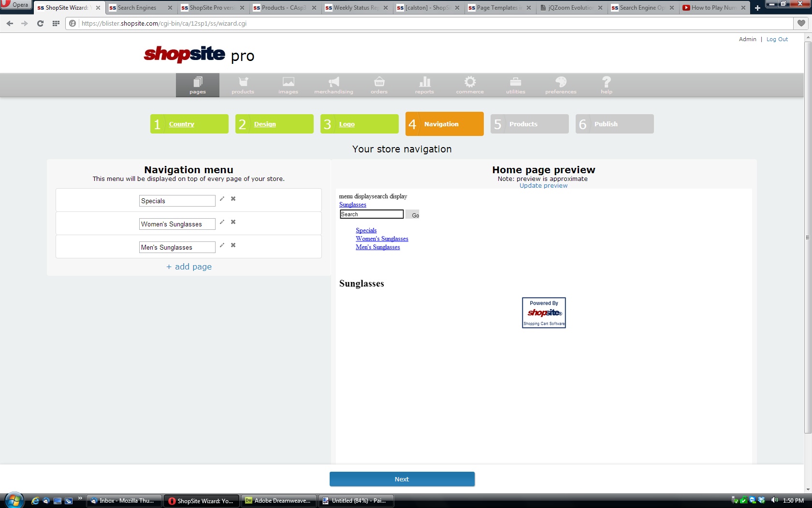
Task: Click the Log Out link
Action: pyautogui.click(x=777, y=39)
